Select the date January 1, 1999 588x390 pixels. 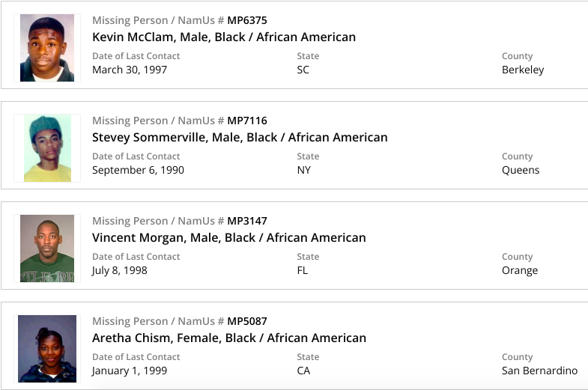(130, 371)
